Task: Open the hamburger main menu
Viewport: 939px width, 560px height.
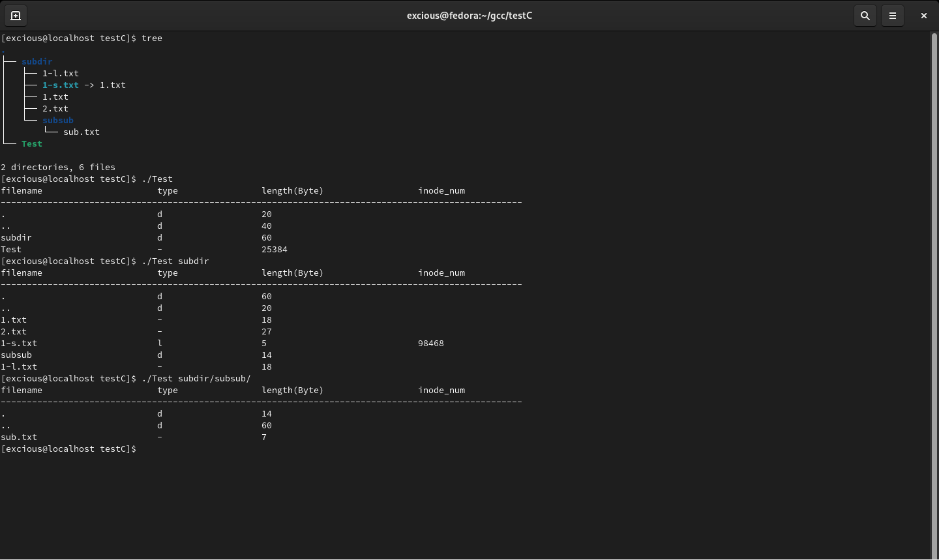Action: pyautogui.click(x=893, y=16)
